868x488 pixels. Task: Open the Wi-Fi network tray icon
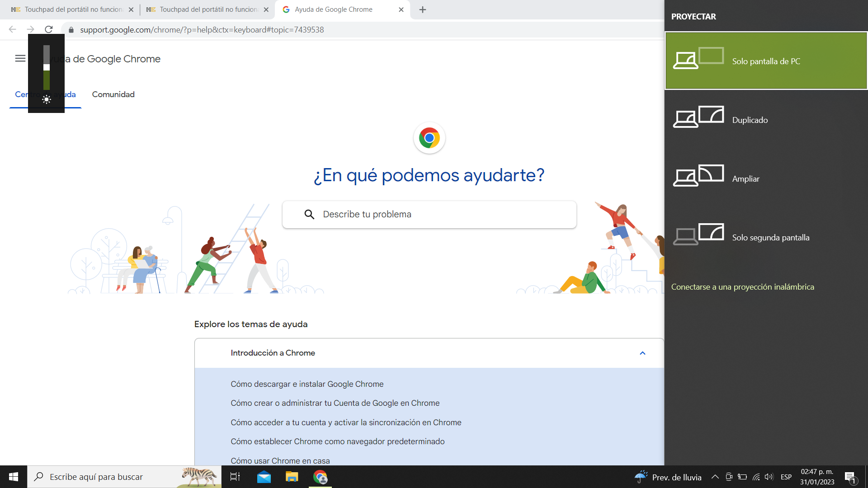[x=756, y=477]
